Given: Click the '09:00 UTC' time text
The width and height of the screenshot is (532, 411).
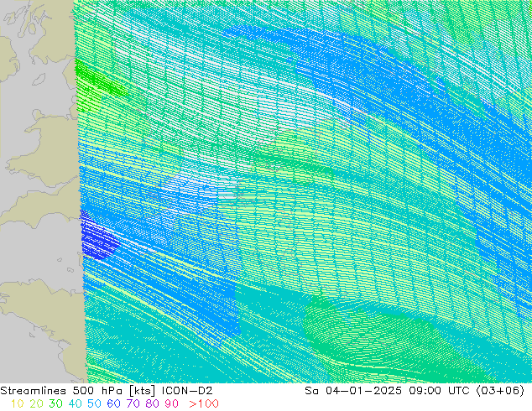Looking at the screenshot, I should [x=439, y=391].
